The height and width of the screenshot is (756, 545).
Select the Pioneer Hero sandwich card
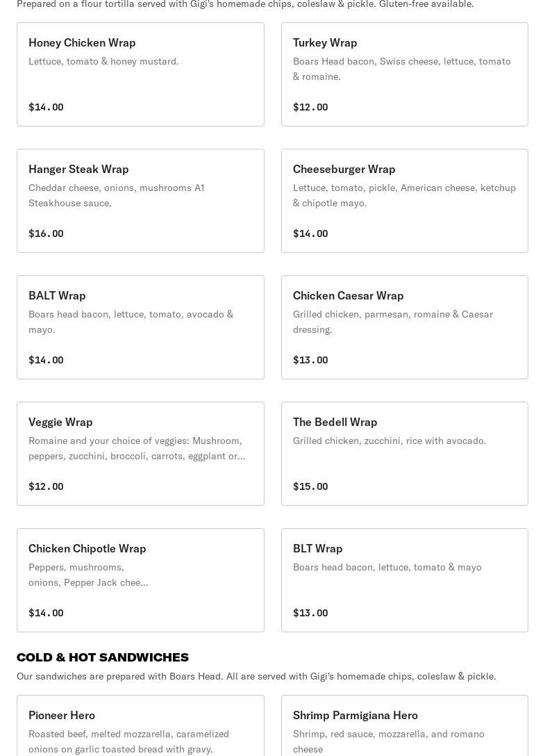pyautogui.click(x=140, y=726)
